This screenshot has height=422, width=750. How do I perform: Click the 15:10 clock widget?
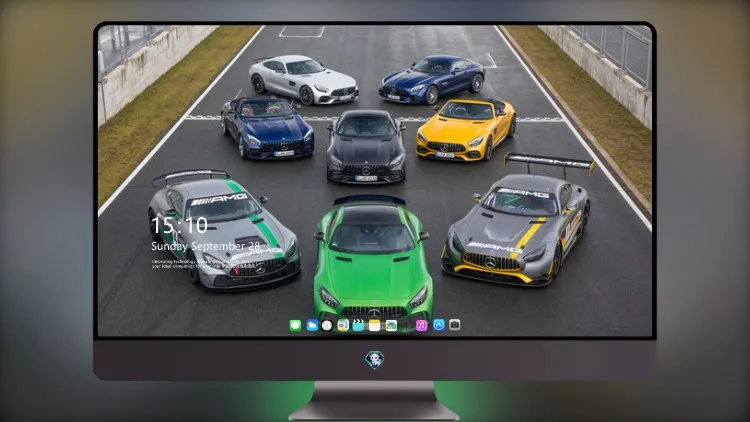[179, 225]
